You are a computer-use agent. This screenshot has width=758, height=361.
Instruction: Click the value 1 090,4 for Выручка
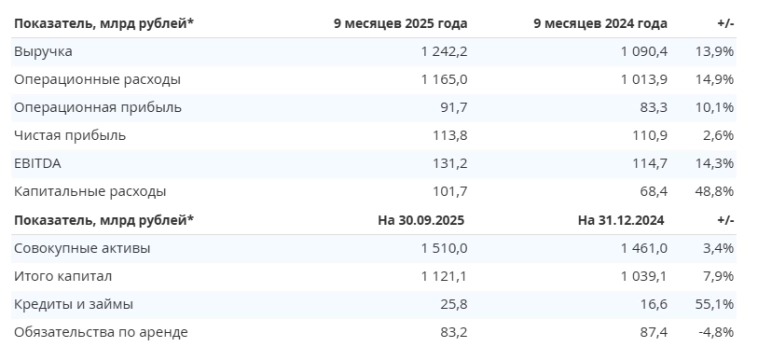(644, 51)
